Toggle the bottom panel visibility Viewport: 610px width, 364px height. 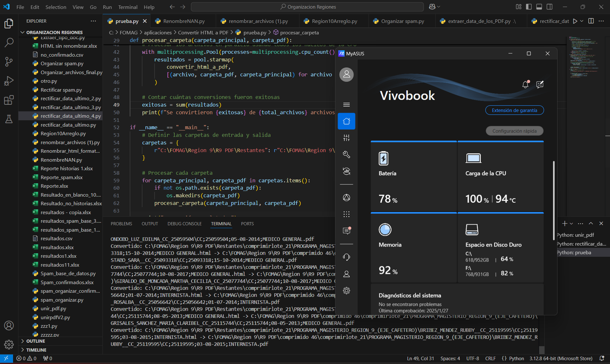coord(539,7)
